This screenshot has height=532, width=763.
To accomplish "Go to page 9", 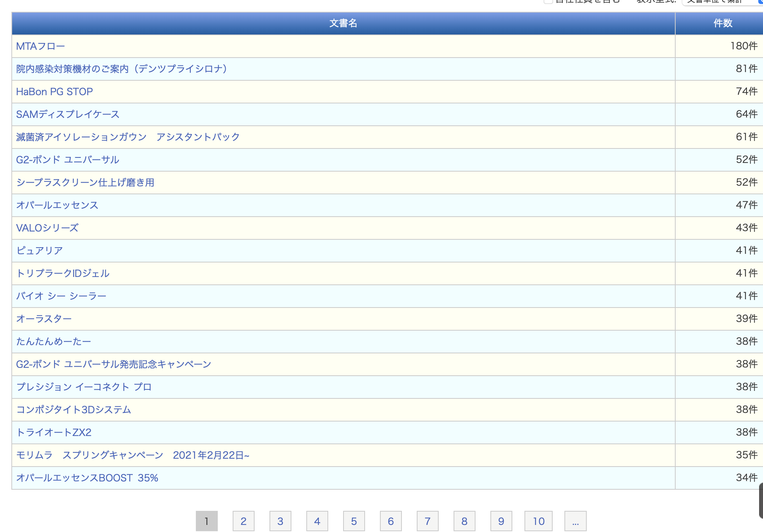I will 501,521.
